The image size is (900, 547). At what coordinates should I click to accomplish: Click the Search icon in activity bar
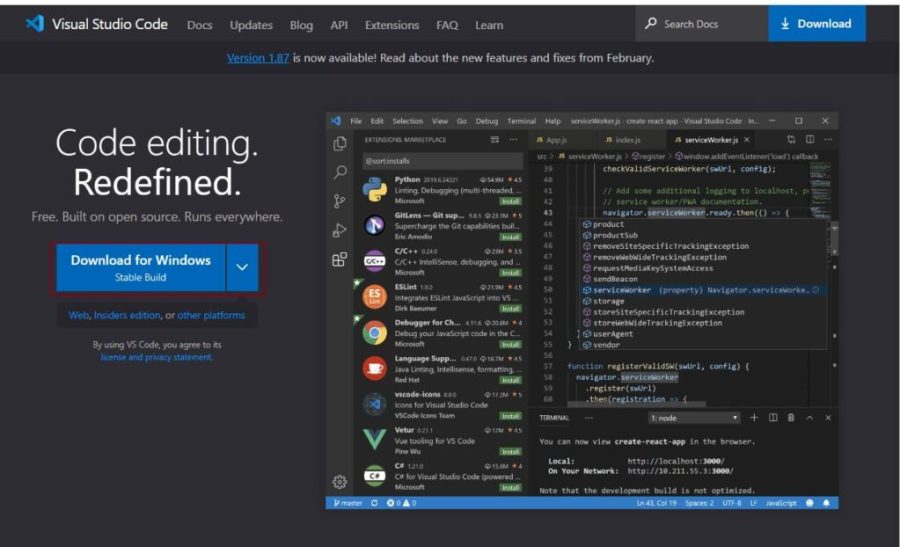point(340,172)
